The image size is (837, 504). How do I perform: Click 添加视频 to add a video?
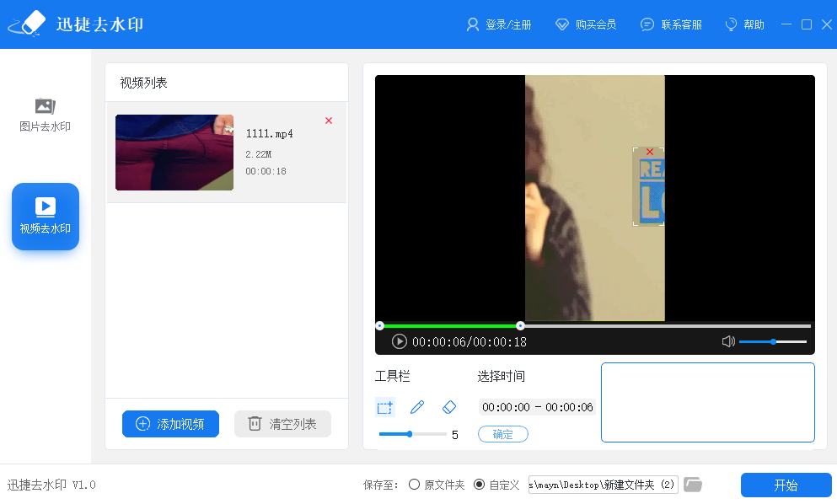coord(170,424)
